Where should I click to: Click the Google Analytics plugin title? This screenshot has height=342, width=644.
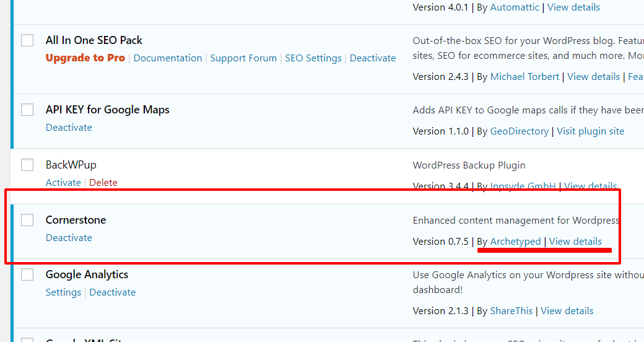pos(87,274)
